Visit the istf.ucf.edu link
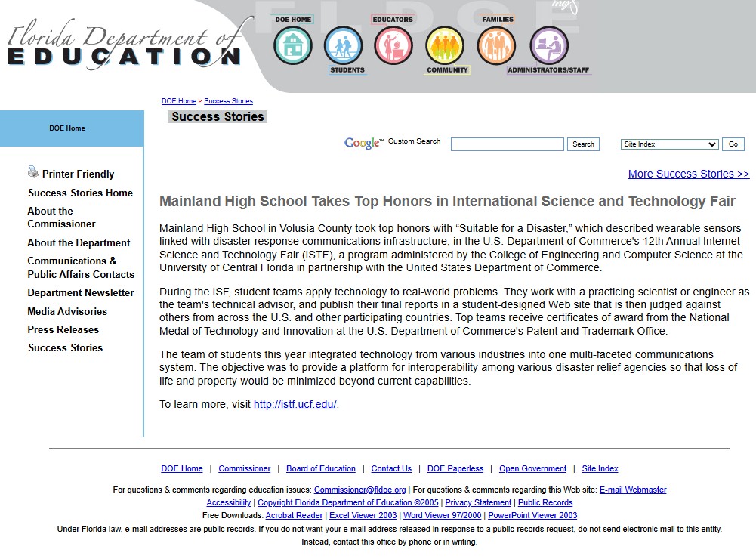This screenshot has height=559, width=756. [x=295, y=404]
